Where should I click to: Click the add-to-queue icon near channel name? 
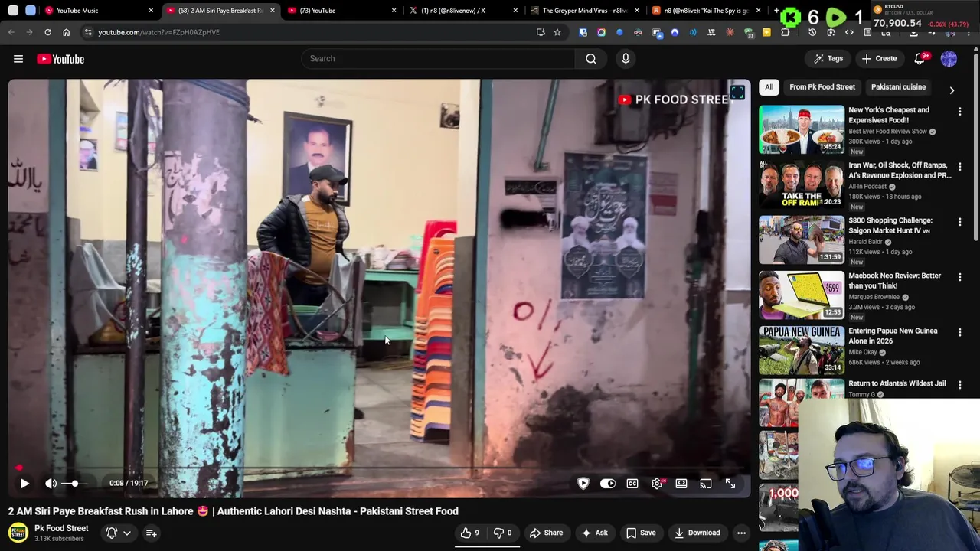(152, 533)
